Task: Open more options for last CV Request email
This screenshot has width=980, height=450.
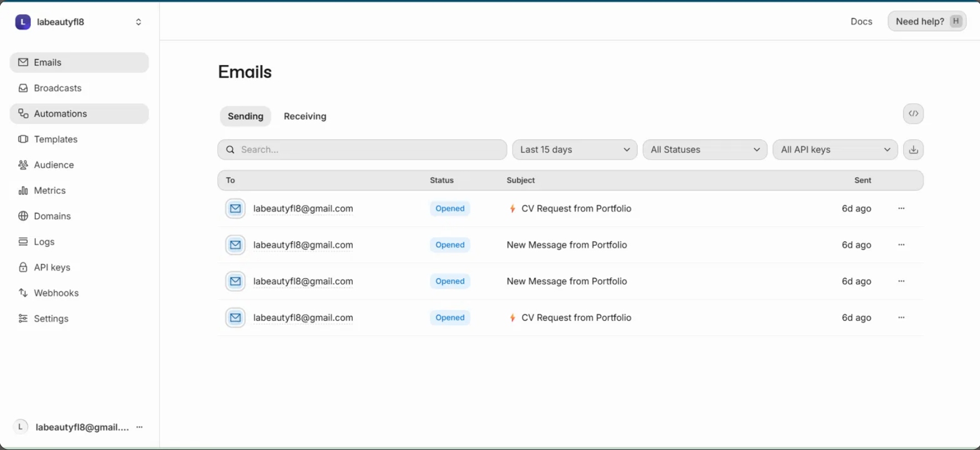Action: pyautogui.click(x=901, y=318)
